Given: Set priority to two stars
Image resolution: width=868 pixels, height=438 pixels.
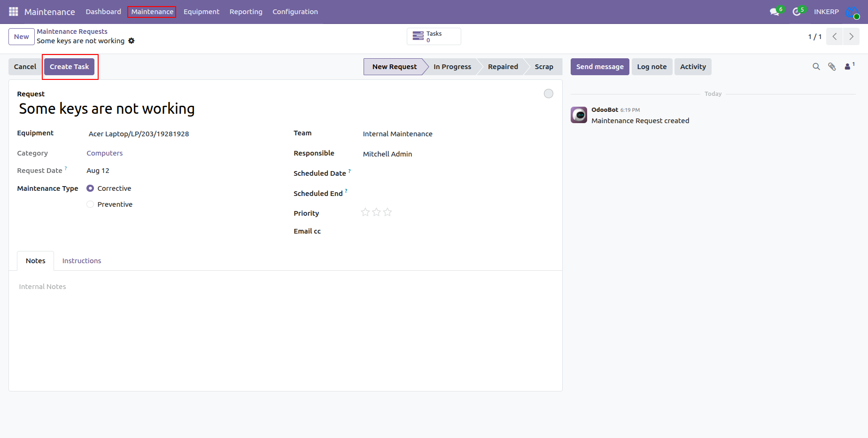Looking at the screenshot, I should pyautogui.click(x=376, y=212).
